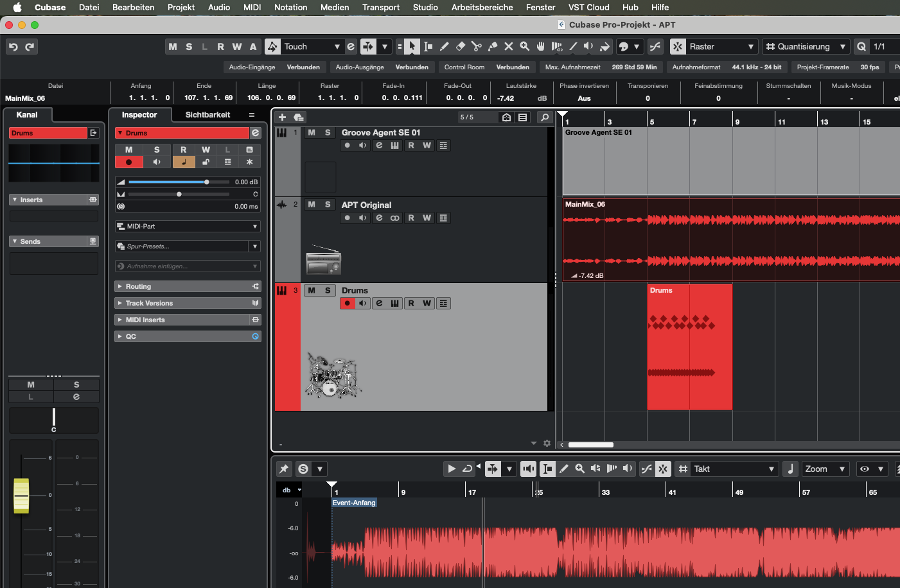This screenshot has height=588, width=900.
Task: Click the Undo arrow in the toolbar
Action: coord(13,46)
